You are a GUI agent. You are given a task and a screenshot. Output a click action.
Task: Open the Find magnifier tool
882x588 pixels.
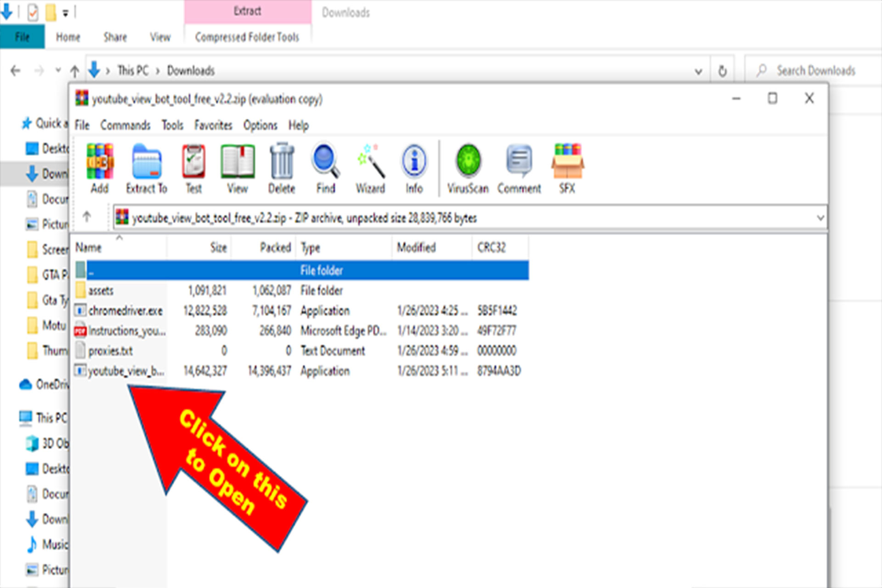(326, 168)
